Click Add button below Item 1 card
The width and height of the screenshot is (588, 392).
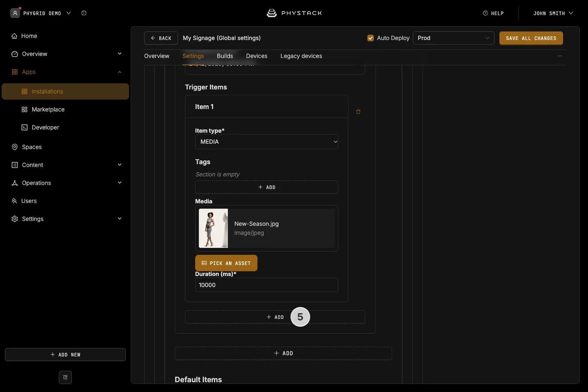click(275, 317)
